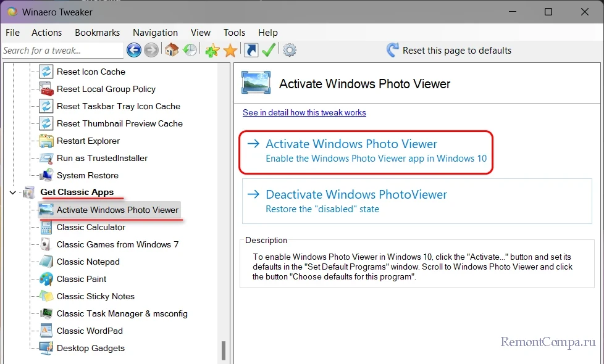Select 'Run as TrustedInstaller' row text

(102, 158)
